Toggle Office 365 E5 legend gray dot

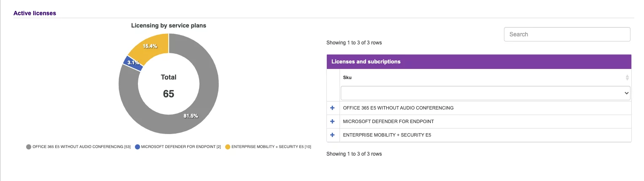tap(29, 147)
